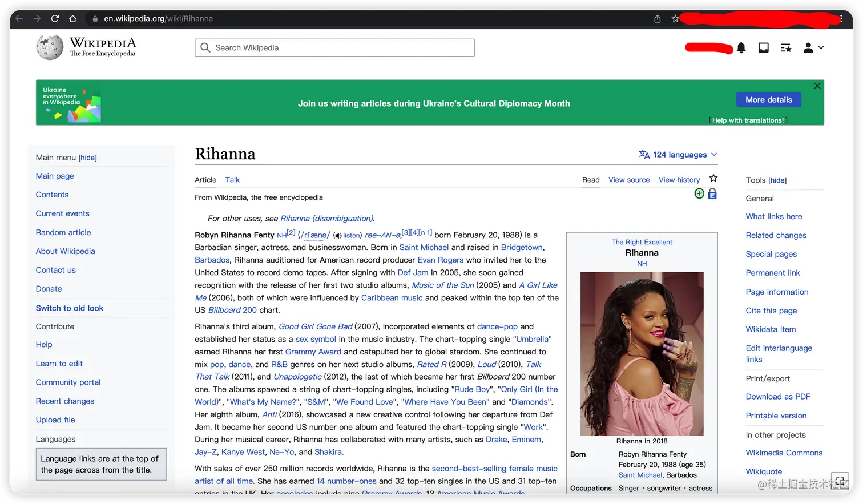Click the blue padlock protection icon beside Read
Viewport: 863px width, 504px height.
712,194
